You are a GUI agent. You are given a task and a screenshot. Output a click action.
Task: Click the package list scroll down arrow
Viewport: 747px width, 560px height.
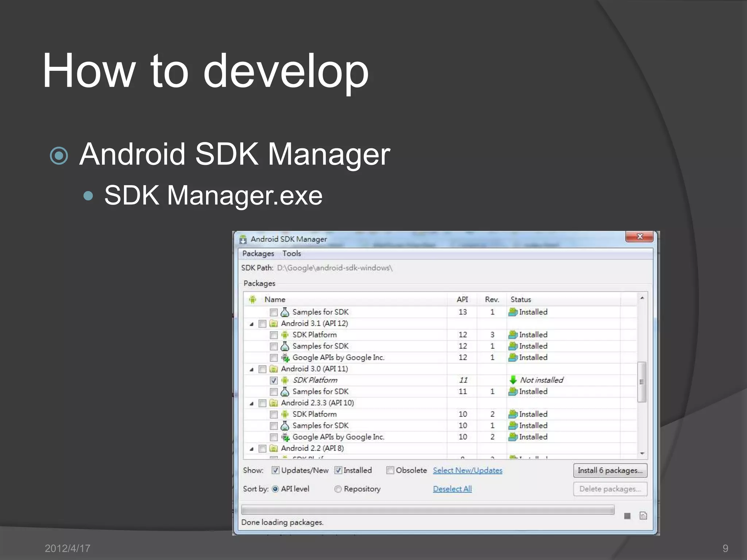coord(642,454)
